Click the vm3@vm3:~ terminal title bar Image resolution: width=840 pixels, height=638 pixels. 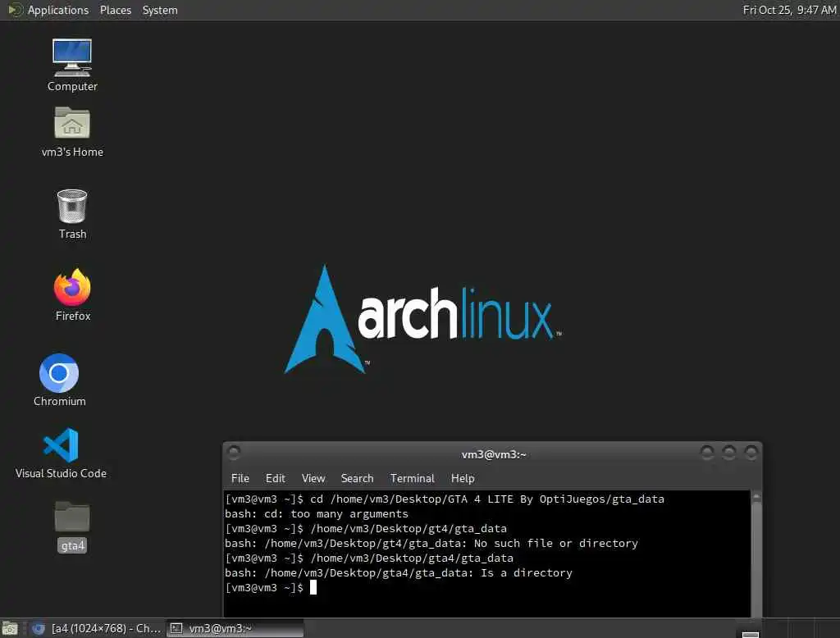pyautogui.click(x=493, y=454)
